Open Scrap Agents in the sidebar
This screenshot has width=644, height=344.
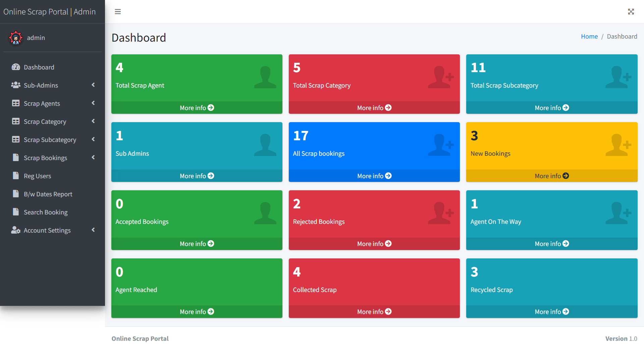(x=42, y=103)
